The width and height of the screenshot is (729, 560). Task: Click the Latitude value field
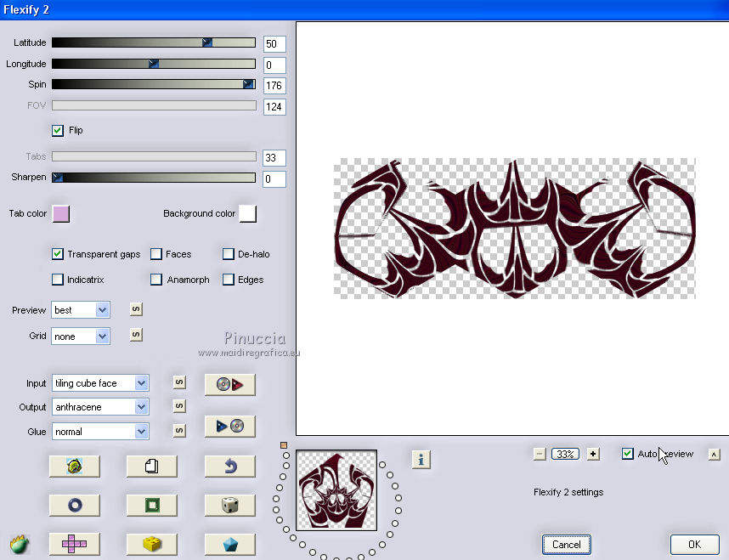coord(274,43)
